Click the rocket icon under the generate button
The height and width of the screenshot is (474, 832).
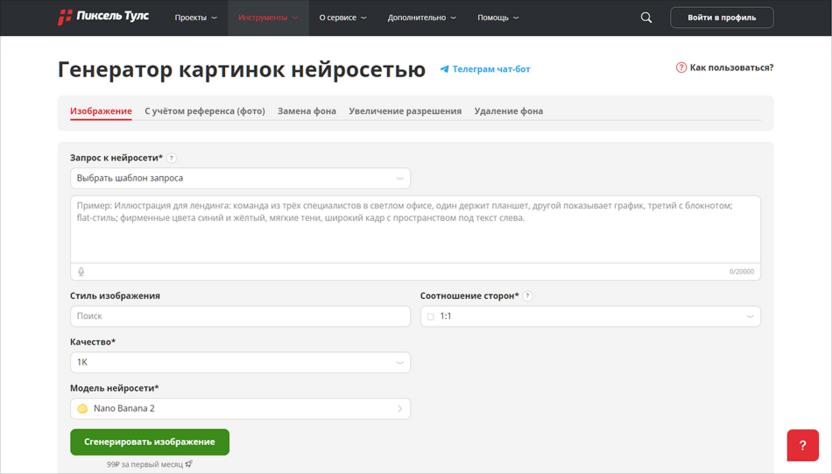coord(189,464)
